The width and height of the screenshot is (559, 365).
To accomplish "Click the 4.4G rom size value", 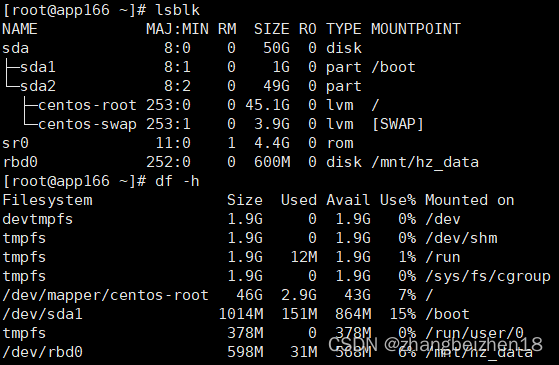I will 272,143.
